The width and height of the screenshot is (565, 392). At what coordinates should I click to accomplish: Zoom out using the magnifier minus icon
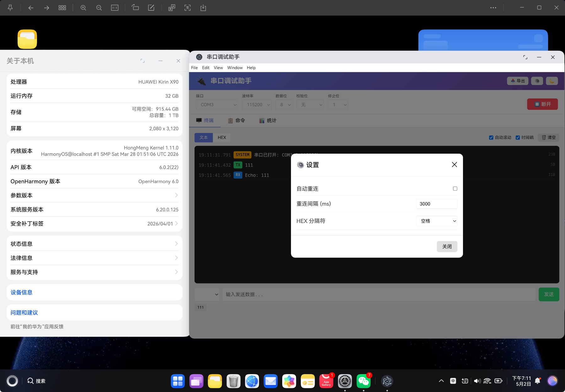[99, 8]
